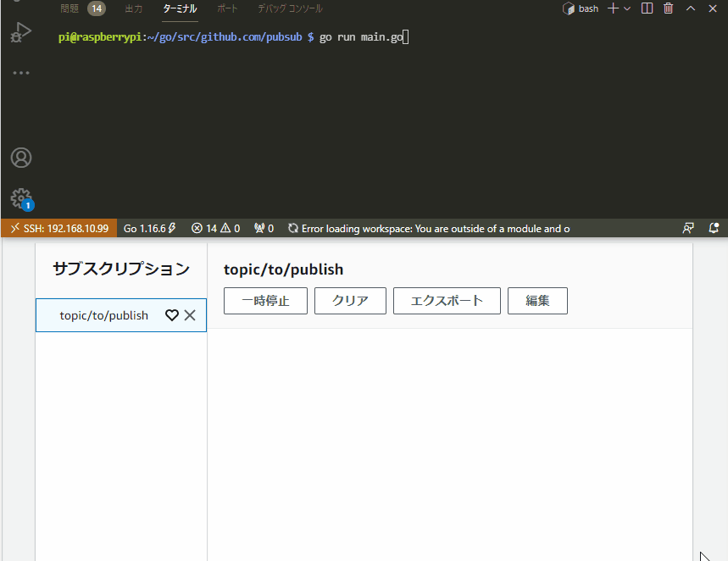Click the Error loading workspace status message

click(429, 229)
